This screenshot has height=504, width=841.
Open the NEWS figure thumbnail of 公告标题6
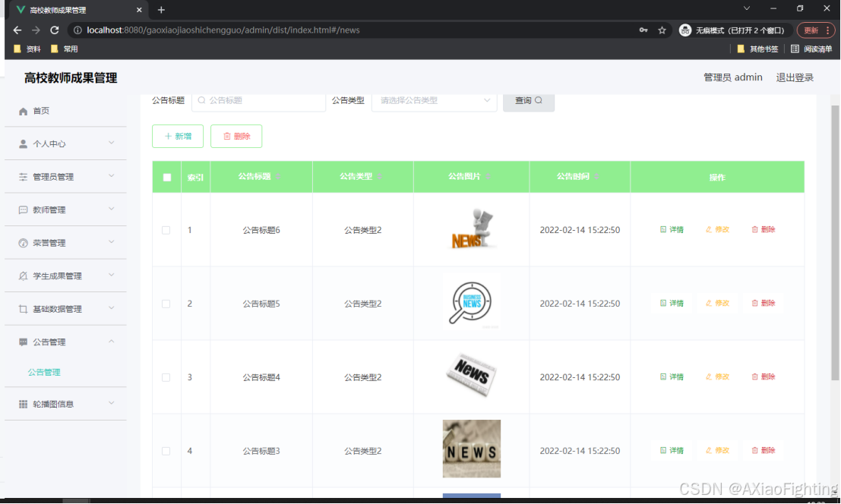pos(472,229)
